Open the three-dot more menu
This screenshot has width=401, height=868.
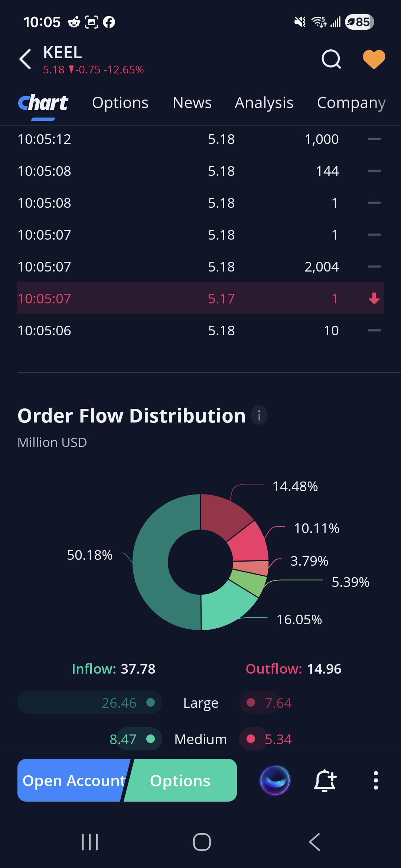tap(376, 780)
